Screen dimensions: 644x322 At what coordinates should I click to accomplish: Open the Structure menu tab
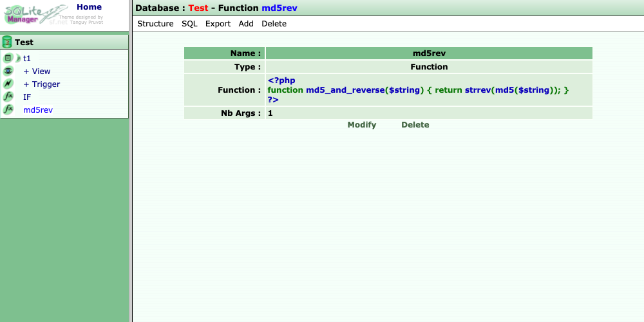(x=155, y=24)
